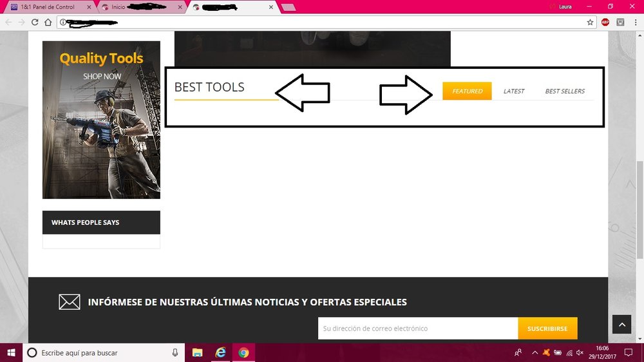Jump back to top with arrow button
The width and height of the screenshot is (644, 362).
(x=622, y=325)
